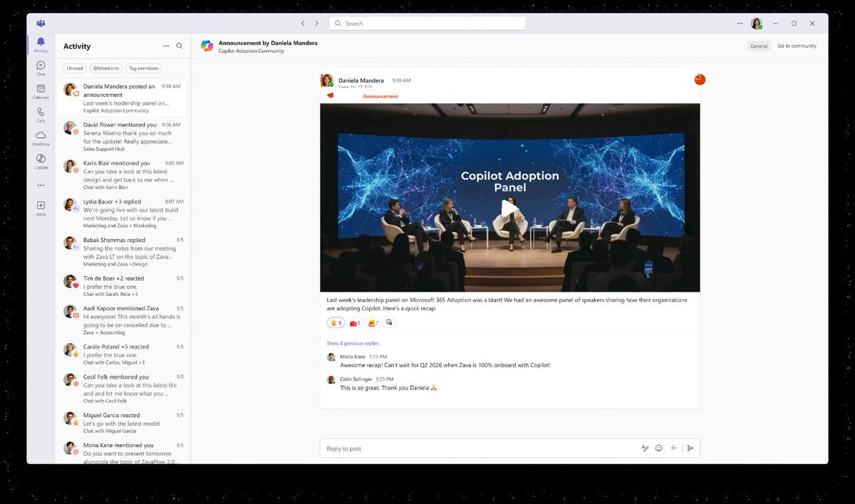Image resolution: width=855 pixels, height=504 pixels.
Task: Select the General channel tab
Action: pyautogui.click(x=759, y=45)
